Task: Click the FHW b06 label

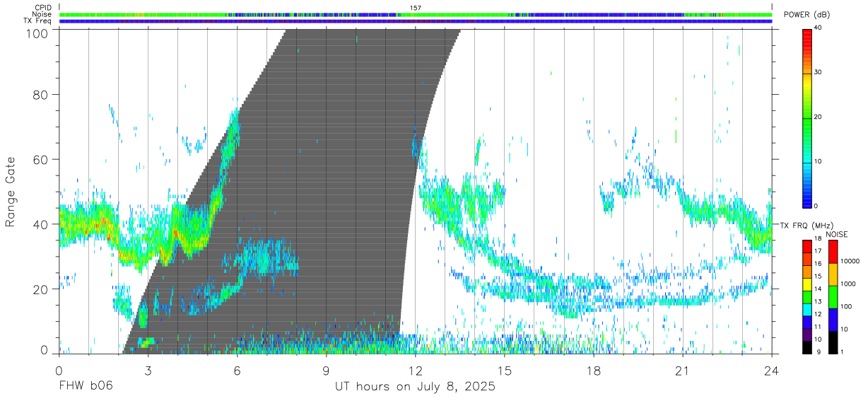Action: pos(86,386)
